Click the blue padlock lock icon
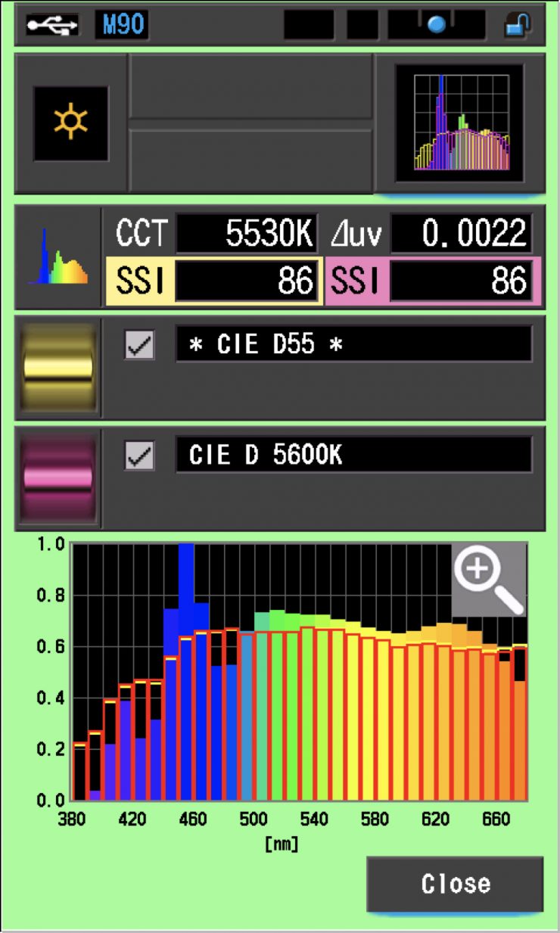This screenshot has height=933, width=560. coord(518,26)
